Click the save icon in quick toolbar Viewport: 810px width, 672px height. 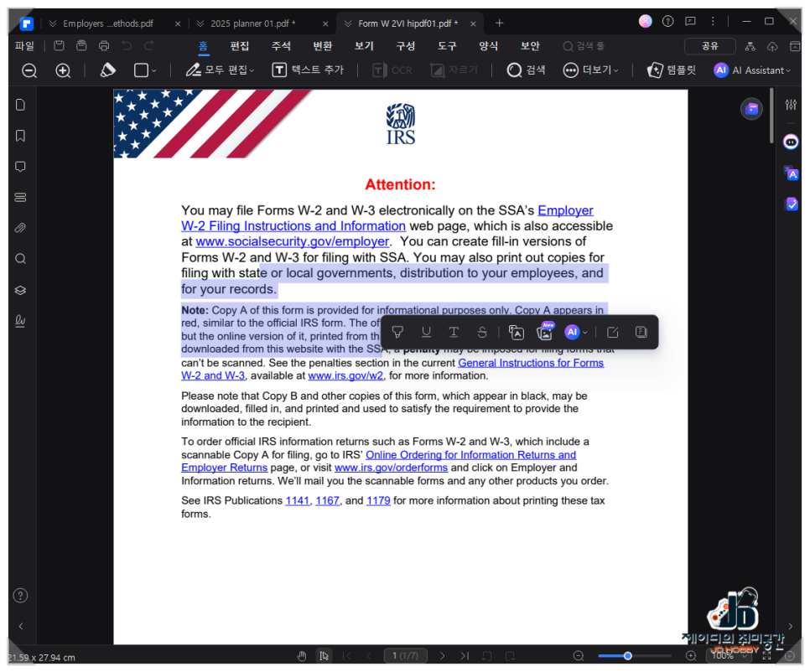coord(59,45)
